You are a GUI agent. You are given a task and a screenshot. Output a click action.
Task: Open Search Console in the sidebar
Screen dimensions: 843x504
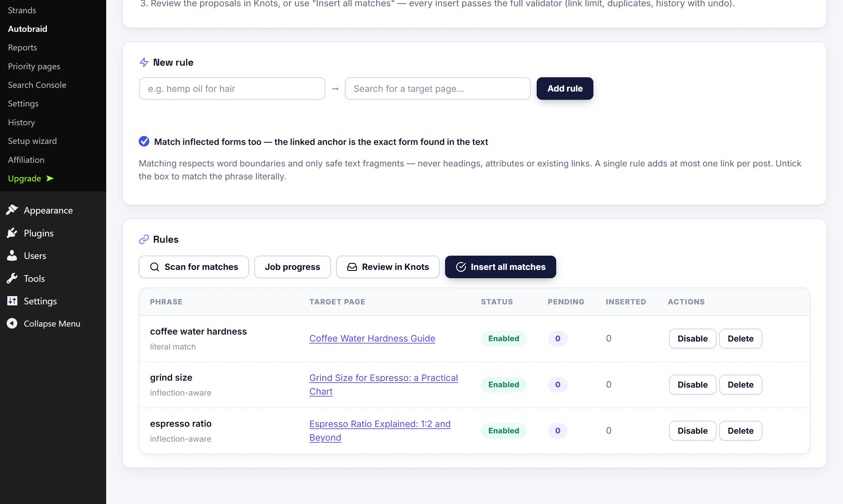point(37,85)
